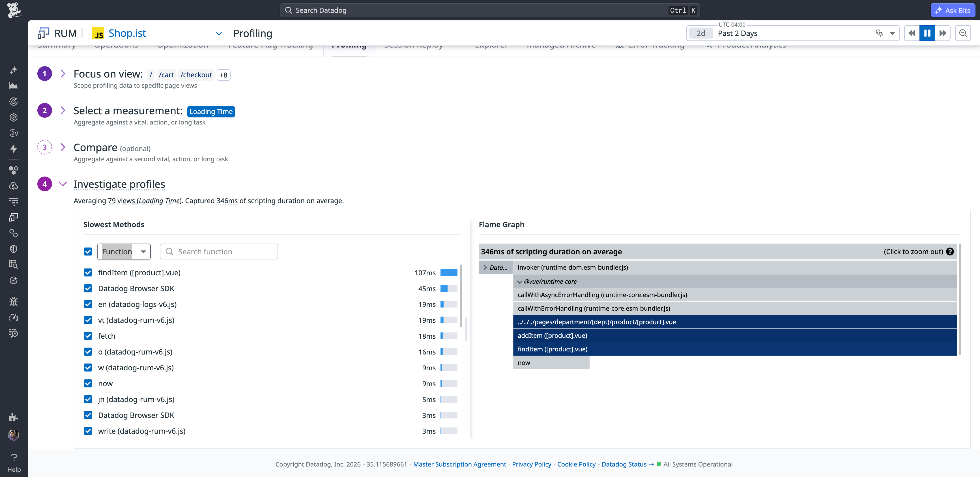Open the time range dropdown arrow
This screenshot has width=980, height=477.
(892, 33)
